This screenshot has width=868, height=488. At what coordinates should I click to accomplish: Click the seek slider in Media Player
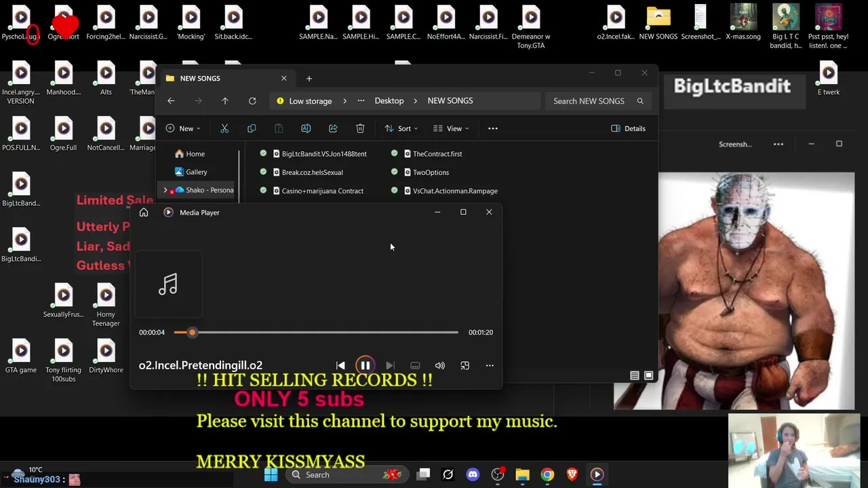click(x=316, y=332)
